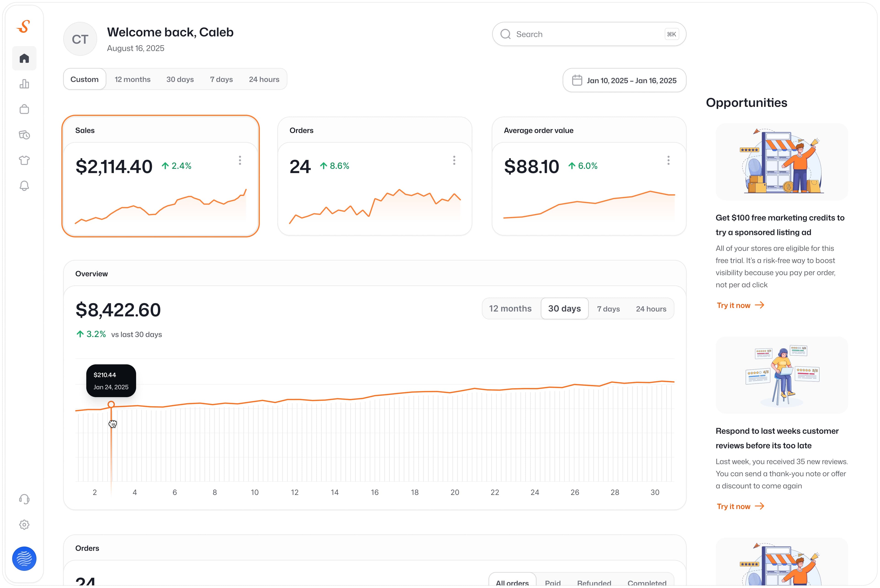Open the Sales card three-dot menu
The width and height of the screenshot is (880, 588).
[240, 161]
